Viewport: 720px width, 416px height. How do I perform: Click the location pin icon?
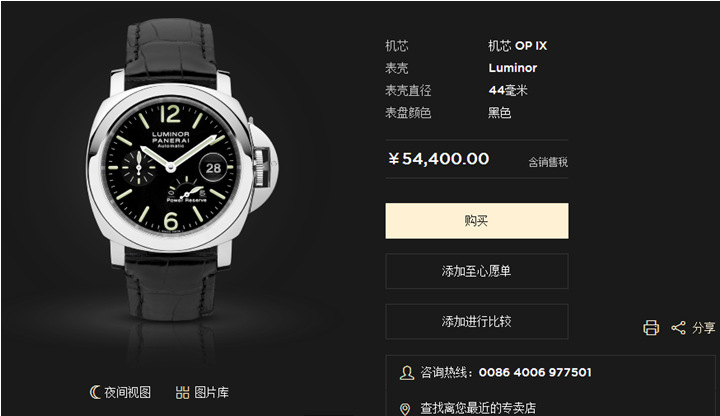[x=405, y=409]
